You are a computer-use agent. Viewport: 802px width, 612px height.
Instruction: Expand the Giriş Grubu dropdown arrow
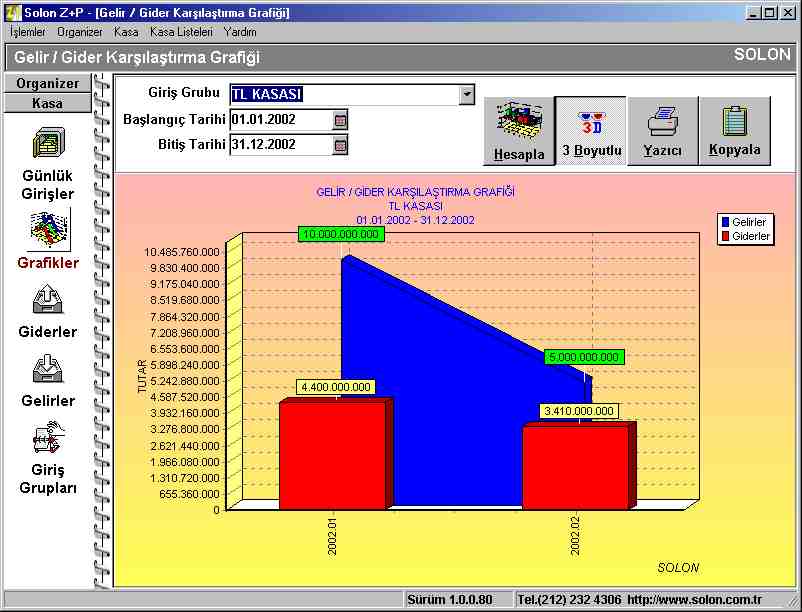click(466, 95)
